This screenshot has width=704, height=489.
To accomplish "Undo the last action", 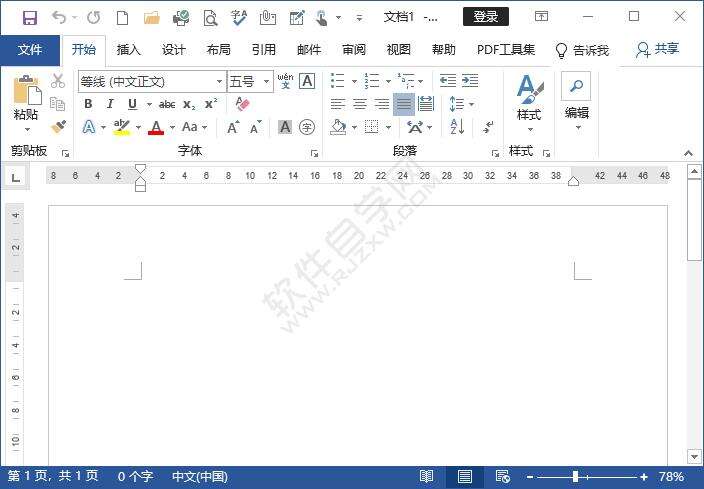I will (x=59, y=18).
